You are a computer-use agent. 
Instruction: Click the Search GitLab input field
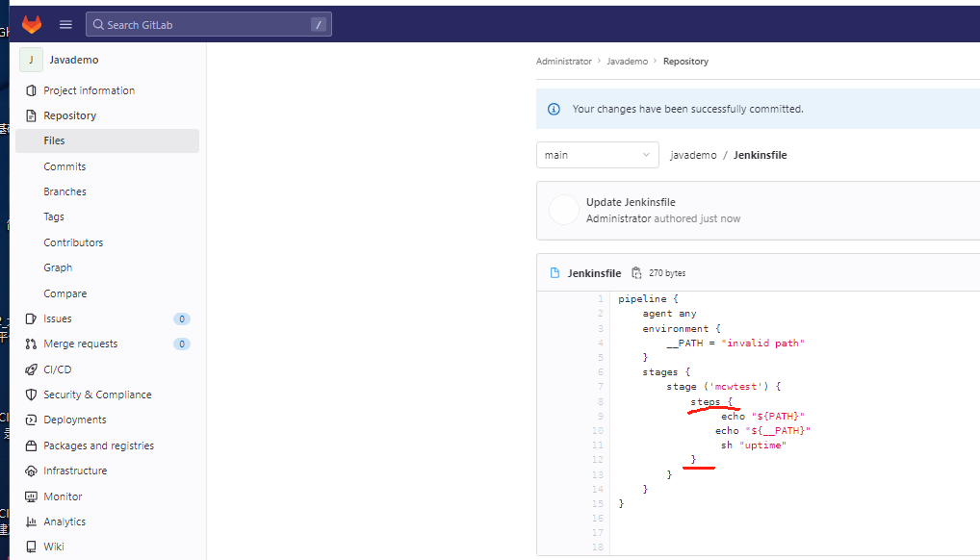click(209, 24)
